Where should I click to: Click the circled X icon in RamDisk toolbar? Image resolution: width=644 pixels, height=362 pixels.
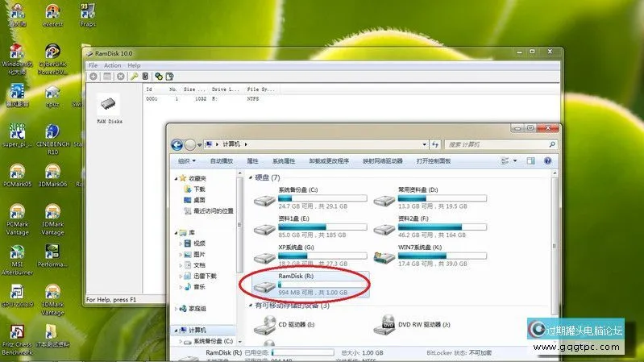click(120, 77)
